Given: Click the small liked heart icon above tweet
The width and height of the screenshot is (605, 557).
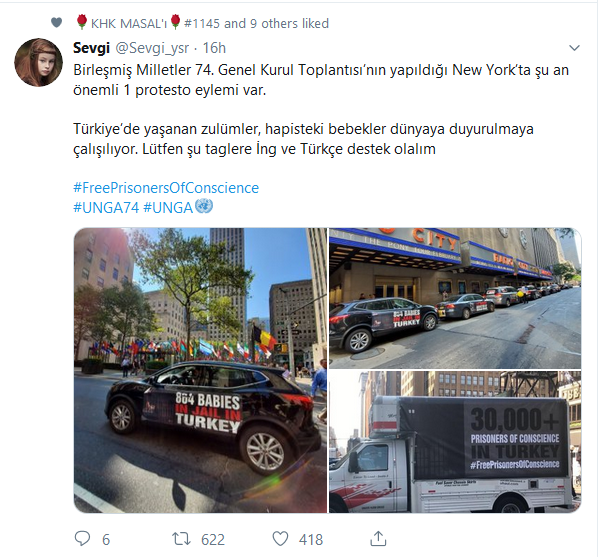Looking at the screenshot, I should [56, 23].
